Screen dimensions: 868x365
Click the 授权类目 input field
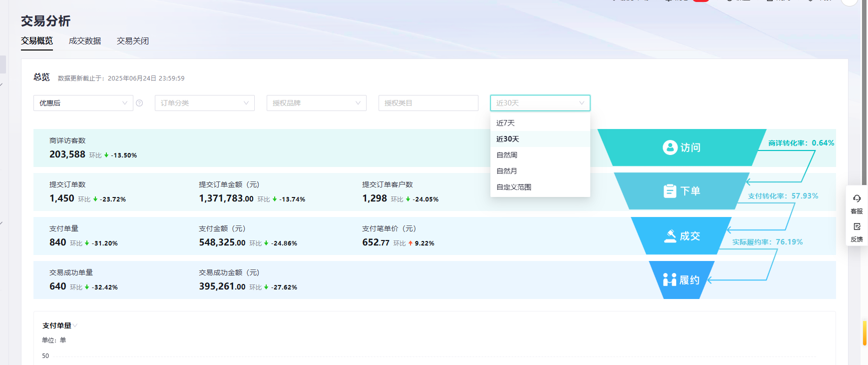[x=428, y=103]
